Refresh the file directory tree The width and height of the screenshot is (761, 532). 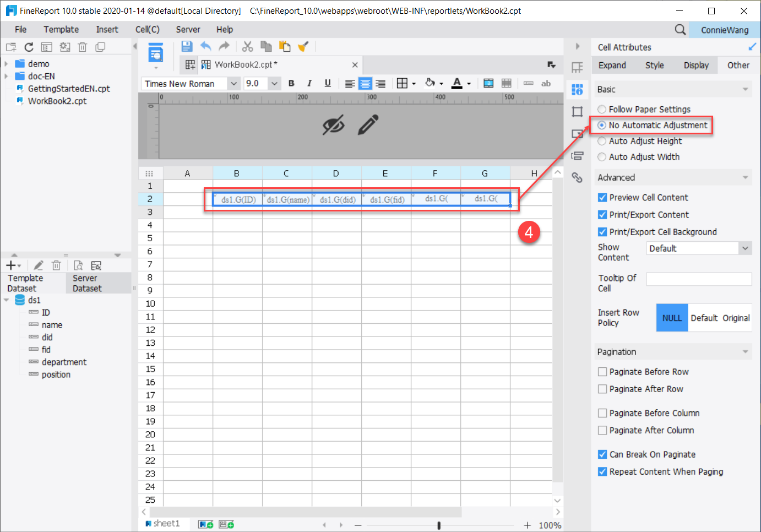[x=29, y=47]
